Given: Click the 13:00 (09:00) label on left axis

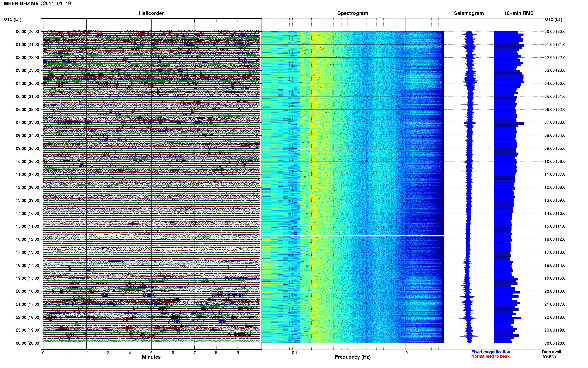Looking at the screenshot, I should 28,200.
